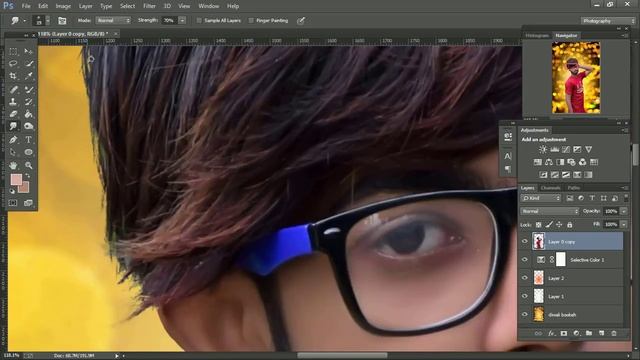
Task: Reset default foreground and background colors
Action: (x=12, y=191)
